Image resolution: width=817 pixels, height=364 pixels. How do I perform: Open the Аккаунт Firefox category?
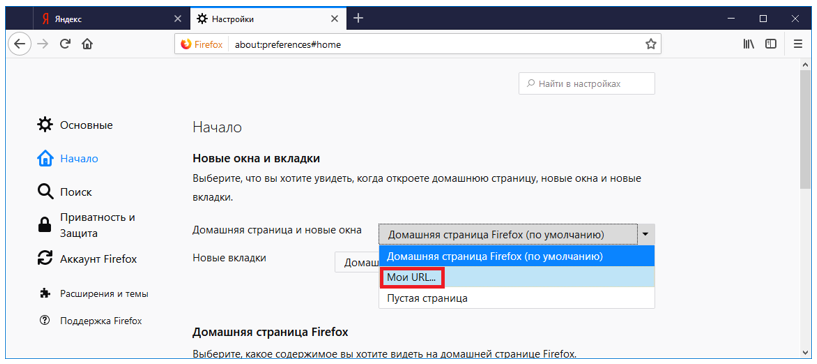[x=88, y=259]
